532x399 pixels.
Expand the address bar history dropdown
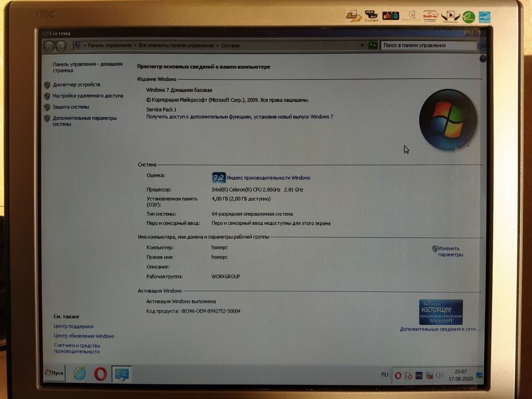coord(362,45)
